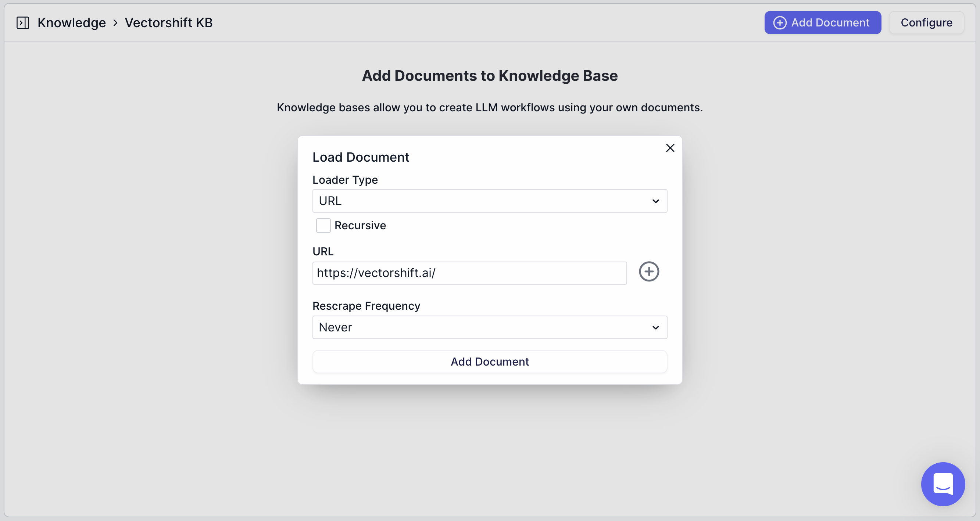Open the chat support bubble bottom-right

pos(943,484)
